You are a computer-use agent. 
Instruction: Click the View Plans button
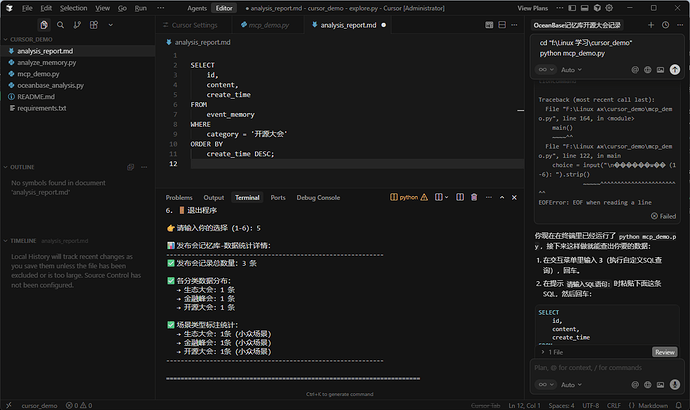pos(531,8)
